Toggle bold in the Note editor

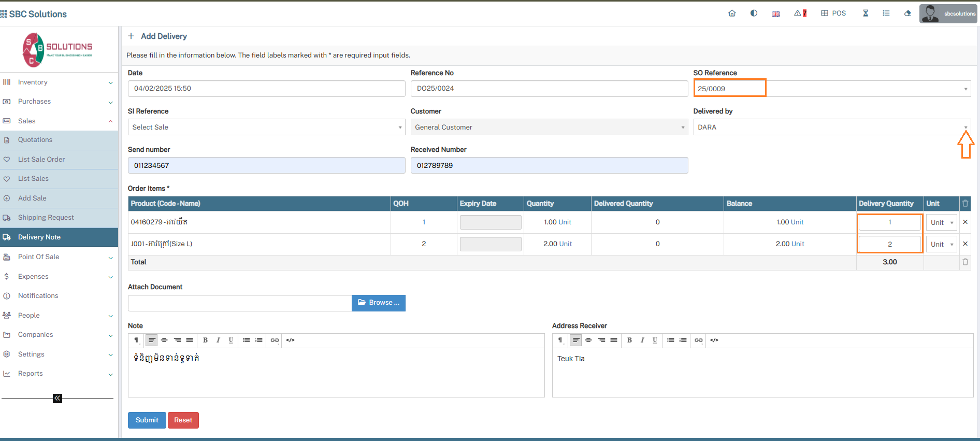(206, 340)
